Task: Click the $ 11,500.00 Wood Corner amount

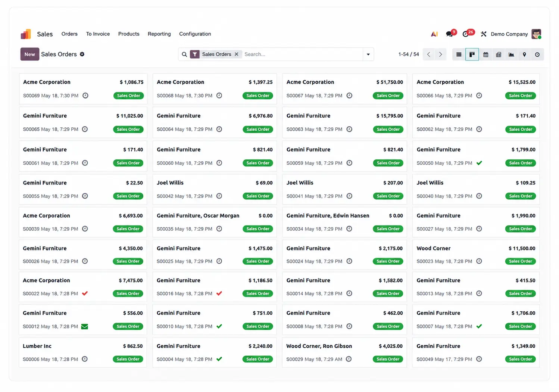Action: (522, 248)
